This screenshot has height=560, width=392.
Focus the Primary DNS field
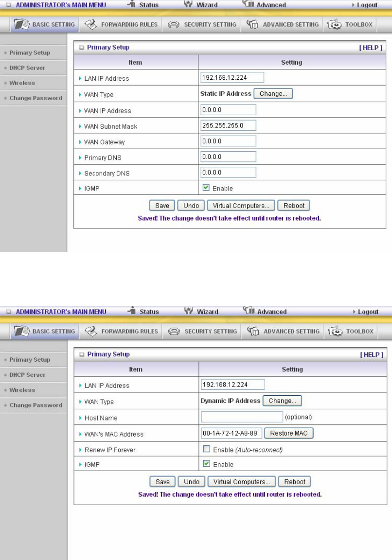228,157
